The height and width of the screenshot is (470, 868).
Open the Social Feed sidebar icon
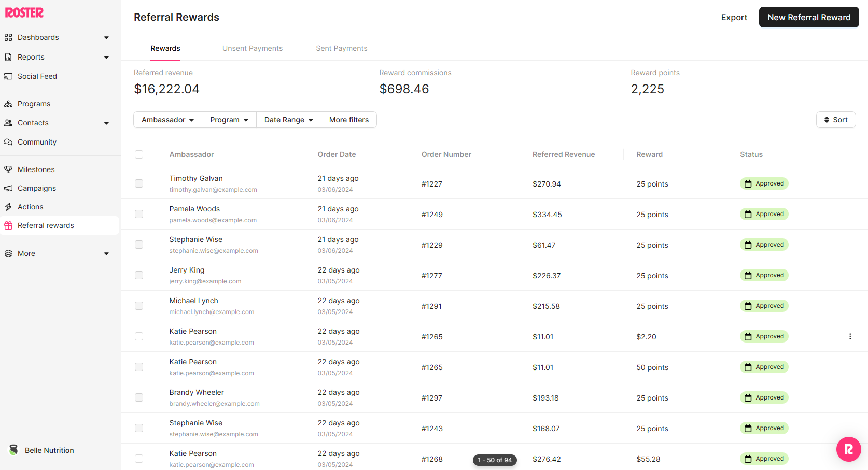8,76
